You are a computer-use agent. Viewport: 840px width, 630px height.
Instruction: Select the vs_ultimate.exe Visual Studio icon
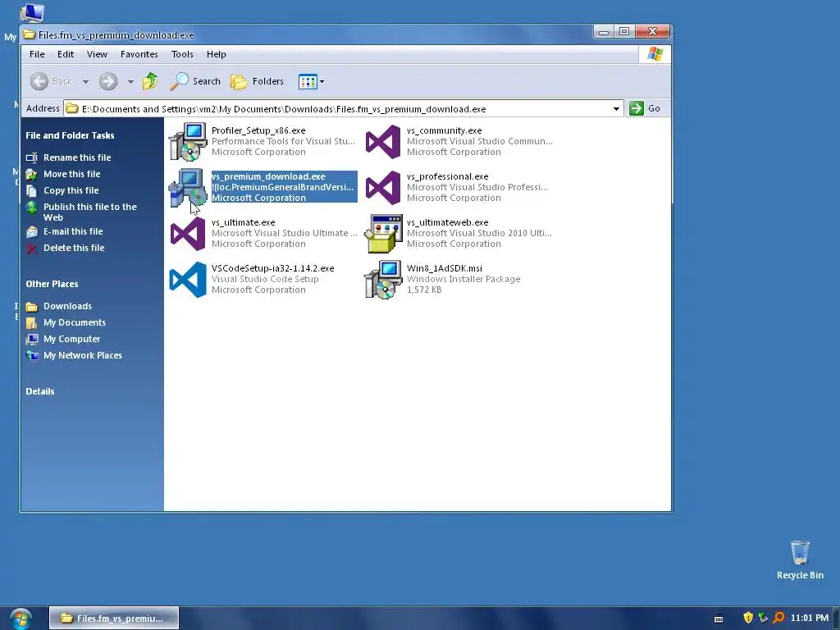pyautogui.click(x=188, y=234)
